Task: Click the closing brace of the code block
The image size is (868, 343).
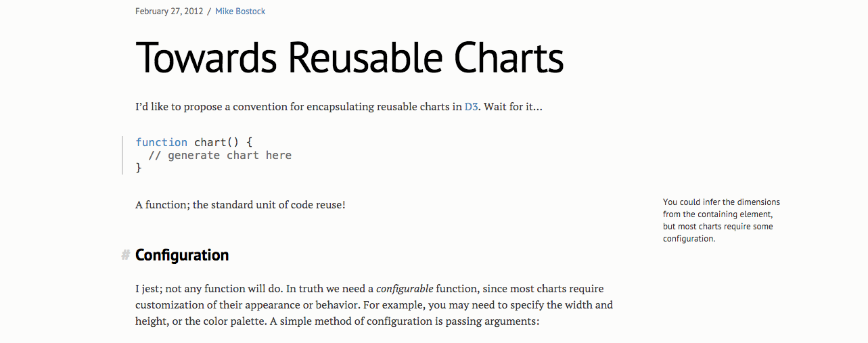Action: point(139,168)
